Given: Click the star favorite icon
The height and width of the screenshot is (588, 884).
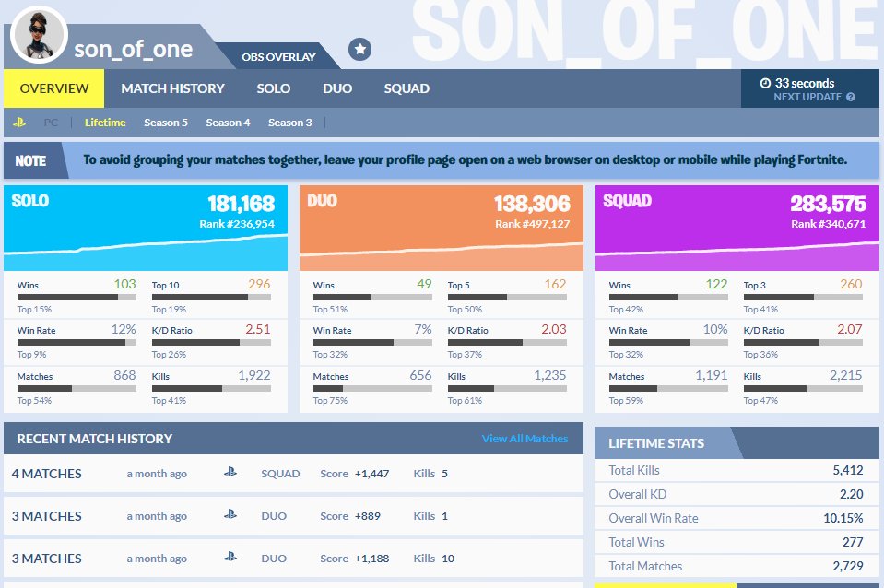Looking at the screenshot, I should 359,49.
